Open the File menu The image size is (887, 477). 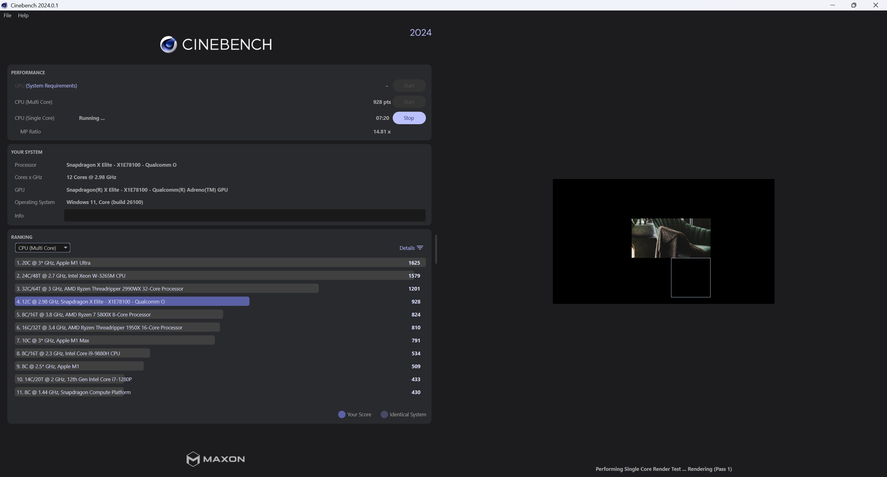point(7,15)
